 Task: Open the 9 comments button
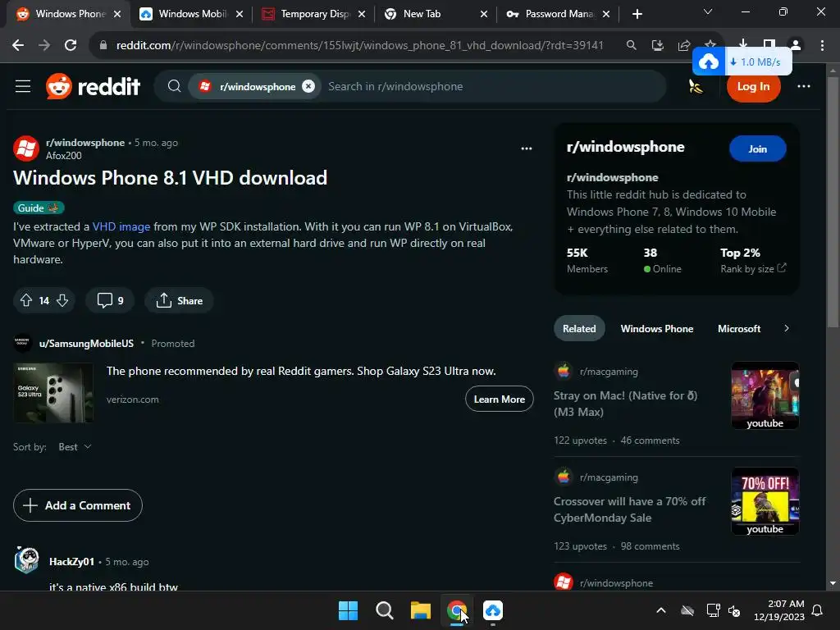111,300
